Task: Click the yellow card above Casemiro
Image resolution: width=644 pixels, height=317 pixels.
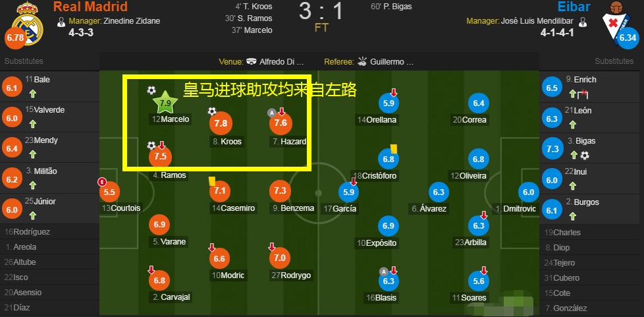Action: click(213, 180)
